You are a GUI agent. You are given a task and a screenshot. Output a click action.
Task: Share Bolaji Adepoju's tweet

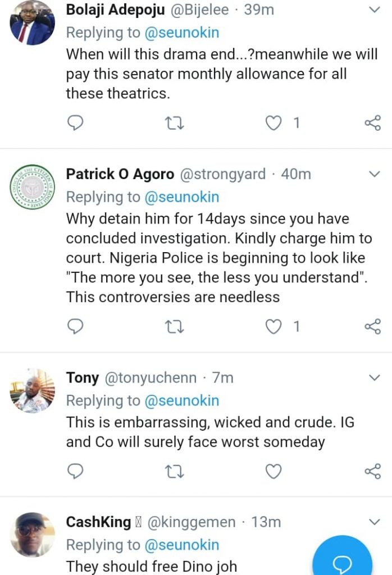click(372, 123)
